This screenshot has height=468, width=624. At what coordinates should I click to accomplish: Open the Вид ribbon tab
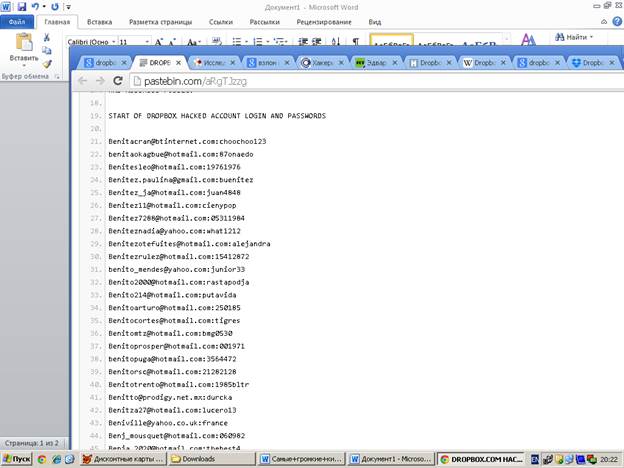374,22
